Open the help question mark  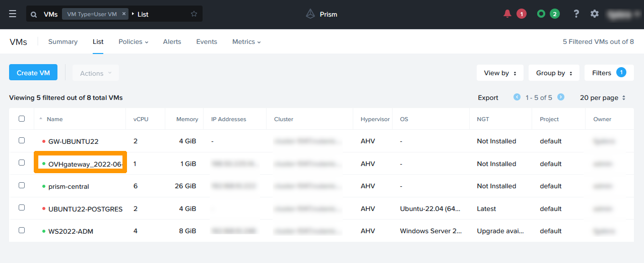576,14
